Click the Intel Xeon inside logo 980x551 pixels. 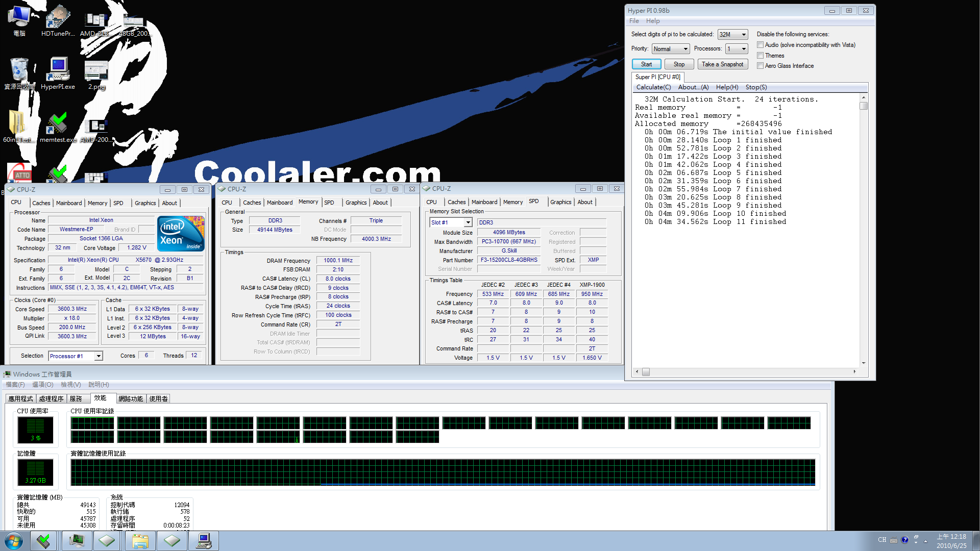tap(181, 233)
